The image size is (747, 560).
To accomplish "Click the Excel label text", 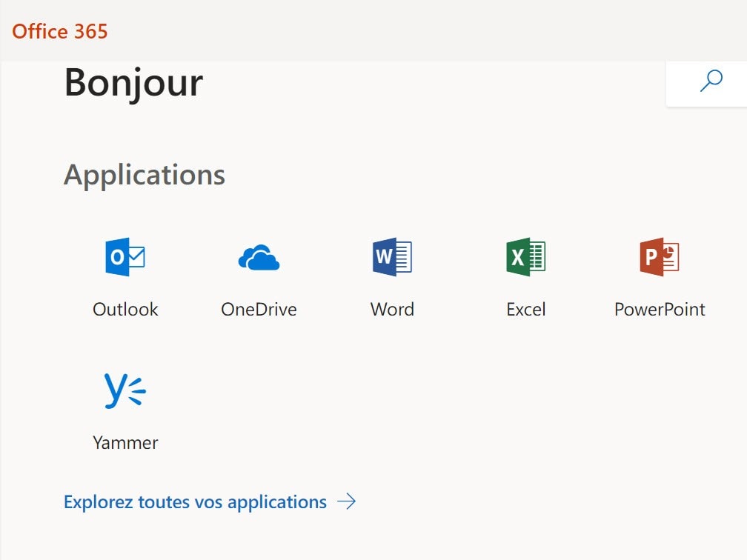I will tap(525, 309).
